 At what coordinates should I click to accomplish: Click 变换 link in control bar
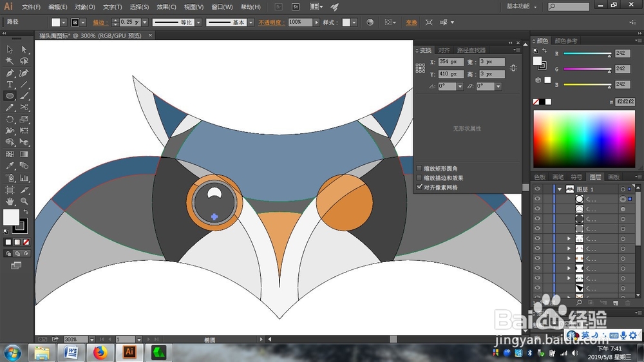[x=411, y=23]
